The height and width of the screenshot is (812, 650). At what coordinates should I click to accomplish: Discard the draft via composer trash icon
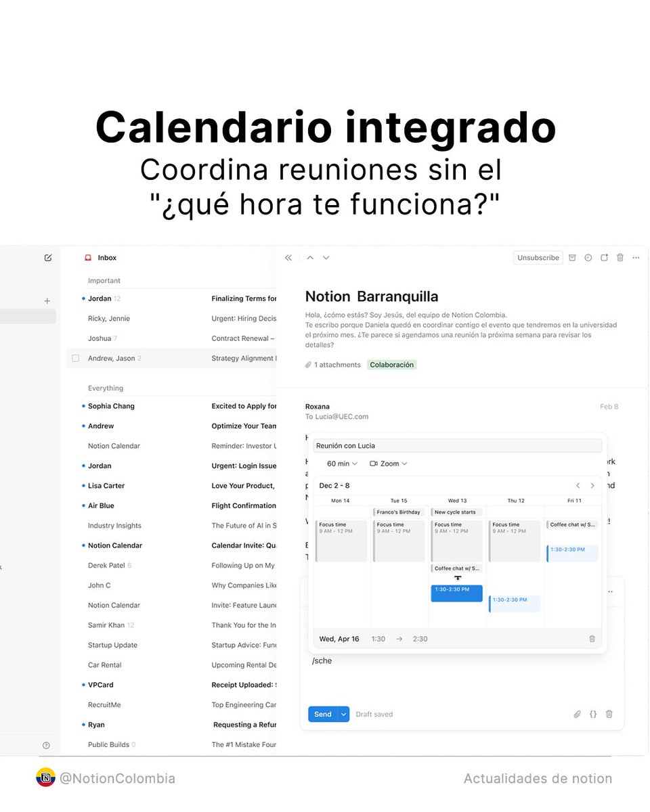609,714
